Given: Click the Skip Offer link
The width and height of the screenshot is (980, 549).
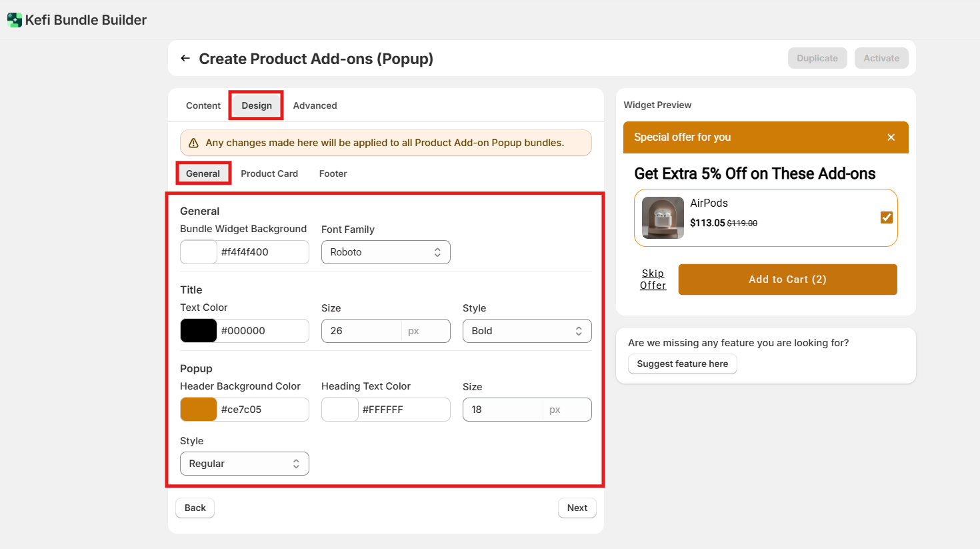Looking at the screenshot, I should tap(653, 280).
